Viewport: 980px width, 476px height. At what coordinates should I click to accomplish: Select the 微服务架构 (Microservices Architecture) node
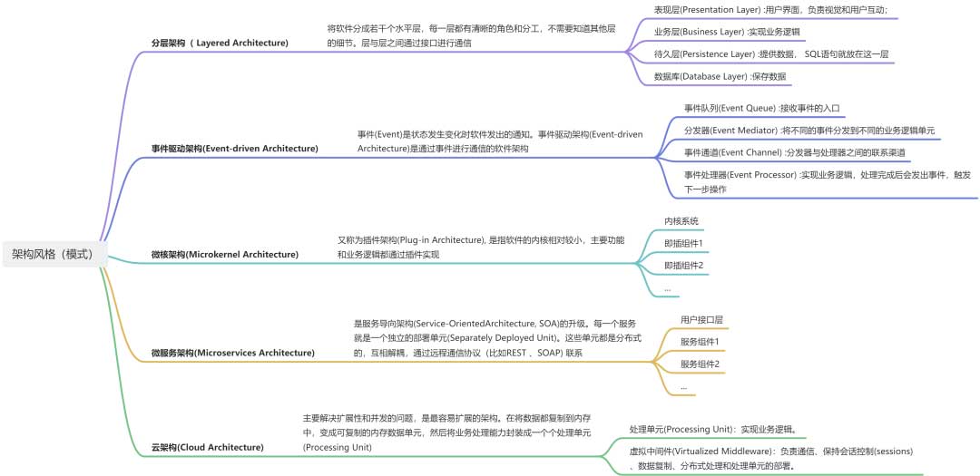click(232, 353)
